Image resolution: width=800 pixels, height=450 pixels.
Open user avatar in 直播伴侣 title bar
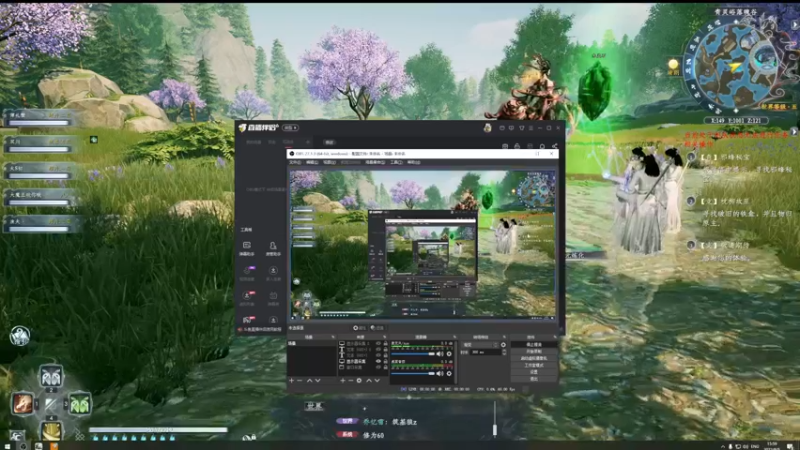click(x=487, y=128)
